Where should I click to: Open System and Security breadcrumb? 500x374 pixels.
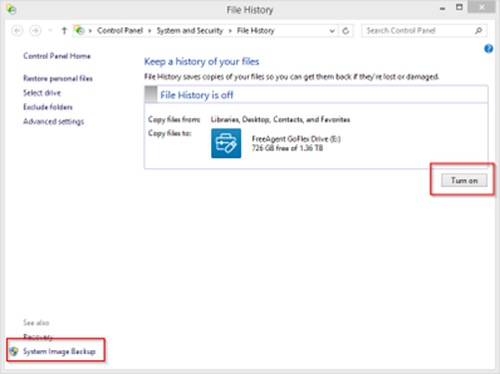point(190,31)
